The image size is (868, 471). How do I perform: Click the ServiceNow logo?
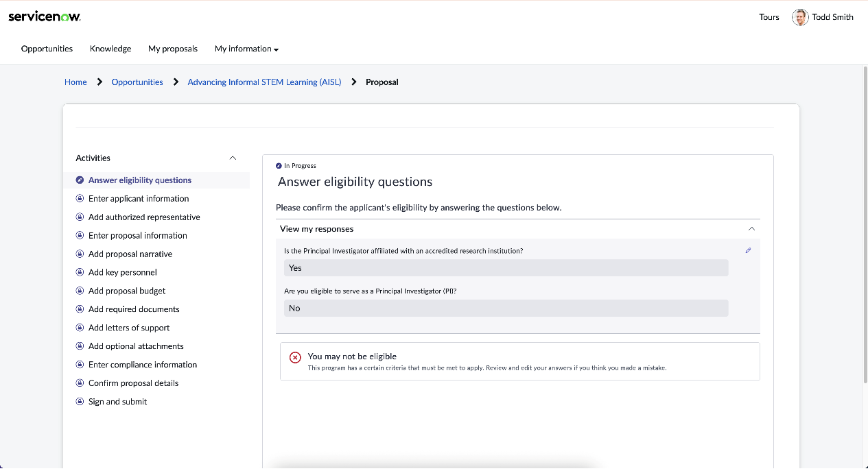45,16
